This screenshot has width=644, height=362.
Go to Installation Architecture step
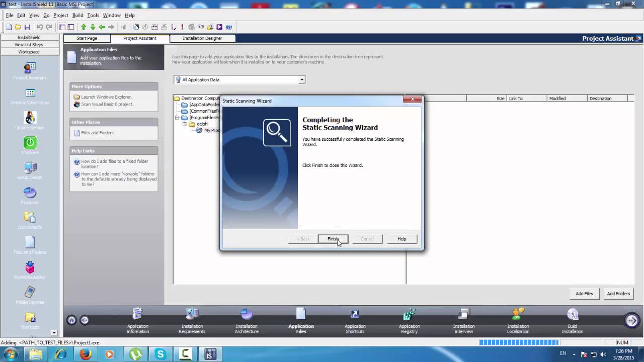247,321
